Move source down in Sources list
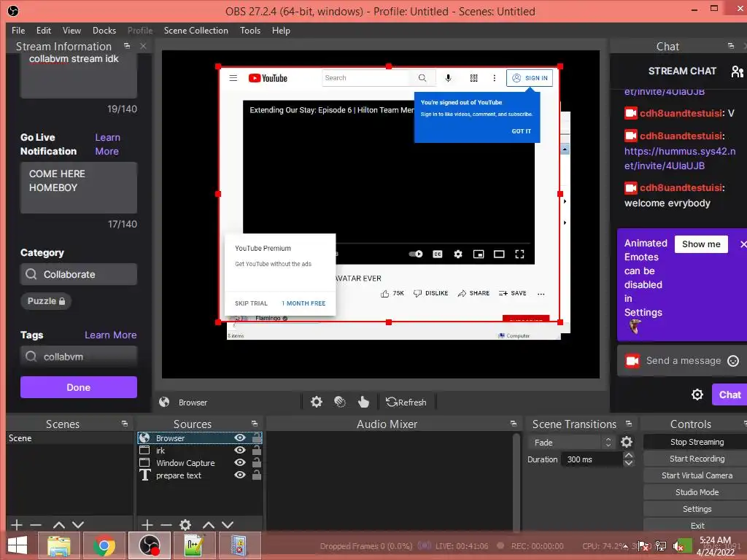The image size is (747, 560). [228, 525]
